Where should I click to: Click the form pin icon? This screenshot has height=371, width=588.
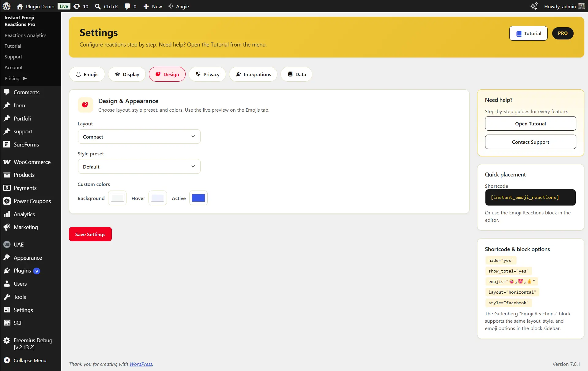pyautogui.click(x=7, y=105)
